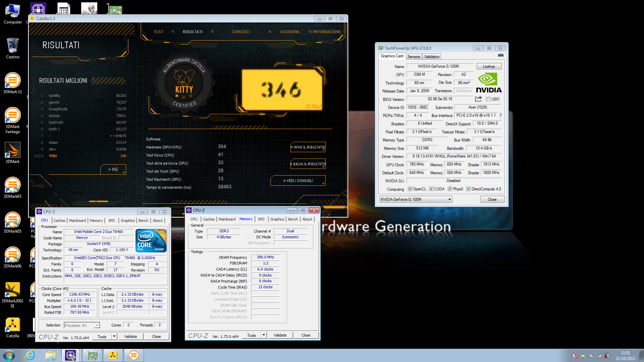Click the kamilko 86282 leaderboard row
This screenshot has width=644, height=362.
[83, 96]
